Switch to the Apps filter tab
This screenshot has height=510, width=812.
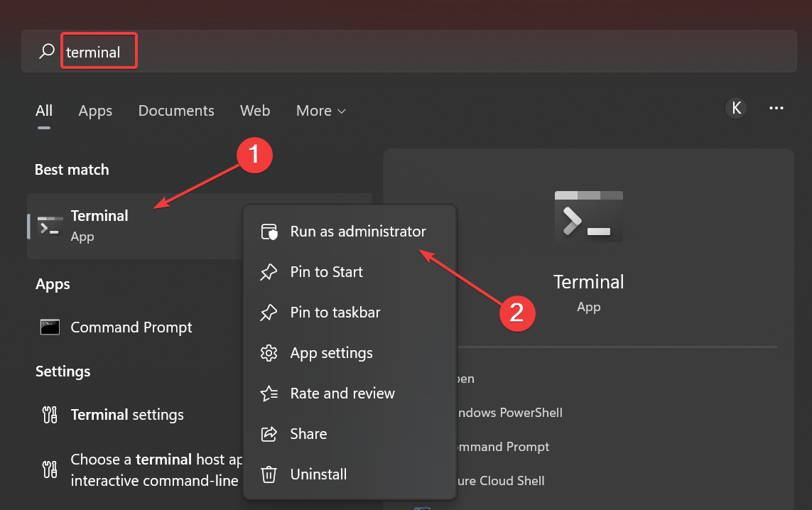(x=95, y=111)
